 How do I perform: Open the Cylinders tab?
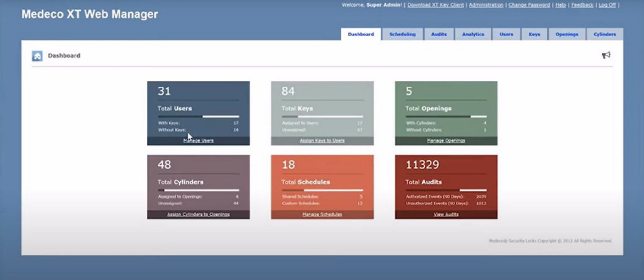pyautogui.click(x=604, y=34)
